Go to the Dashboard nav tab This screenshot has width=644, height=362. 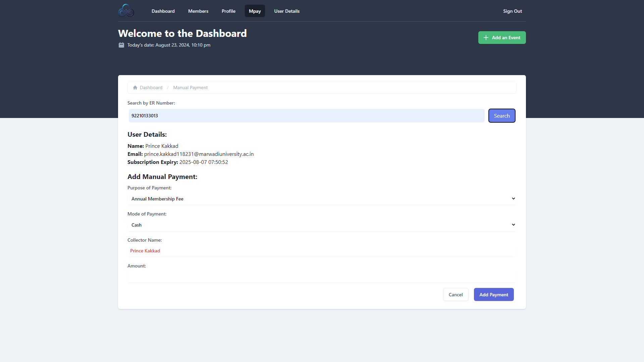pos(163,11)
